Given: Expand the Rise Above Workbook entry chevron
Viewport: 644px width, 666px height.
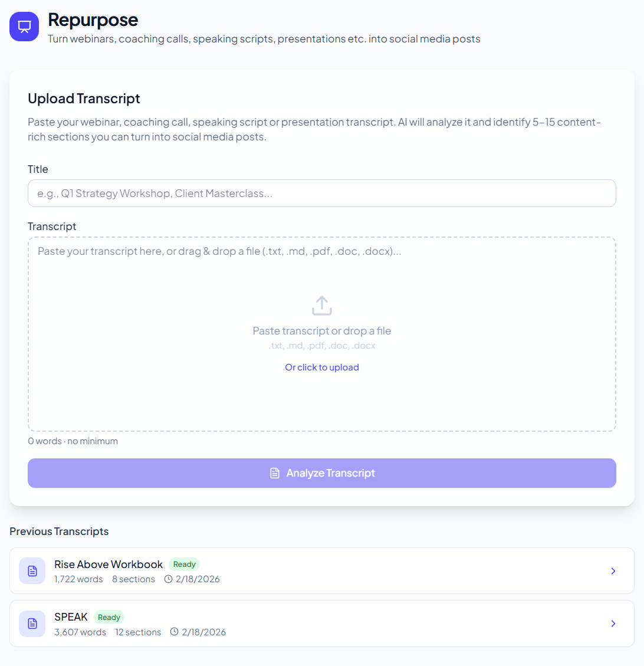Looking at the screenshot, I should coord(613,571).
